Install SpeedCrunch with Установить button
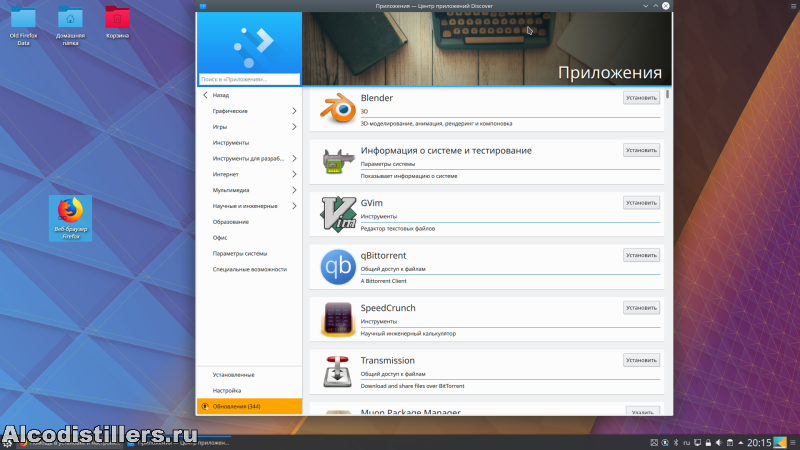The image size is (800, 450). tap(641, 308)
